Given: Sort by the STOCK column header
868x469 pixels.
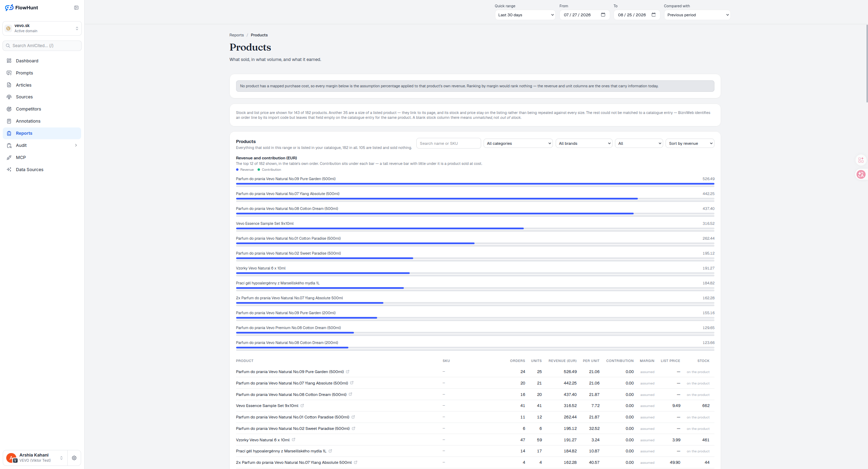Looking at the screenshot, I should coord(703,361).
